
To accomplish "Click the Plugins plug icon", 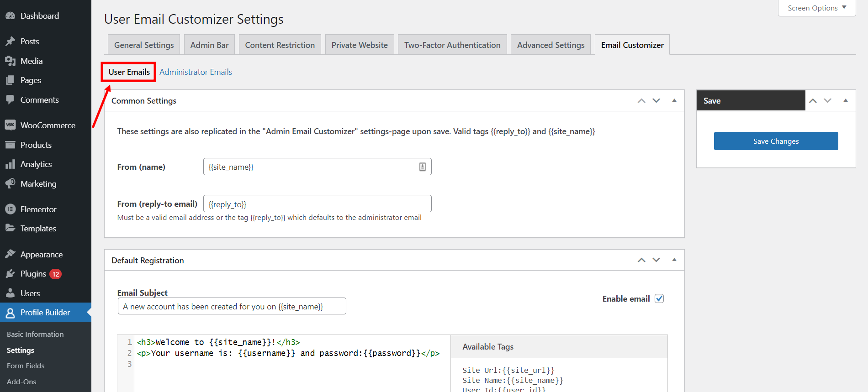I will (10, 274).
